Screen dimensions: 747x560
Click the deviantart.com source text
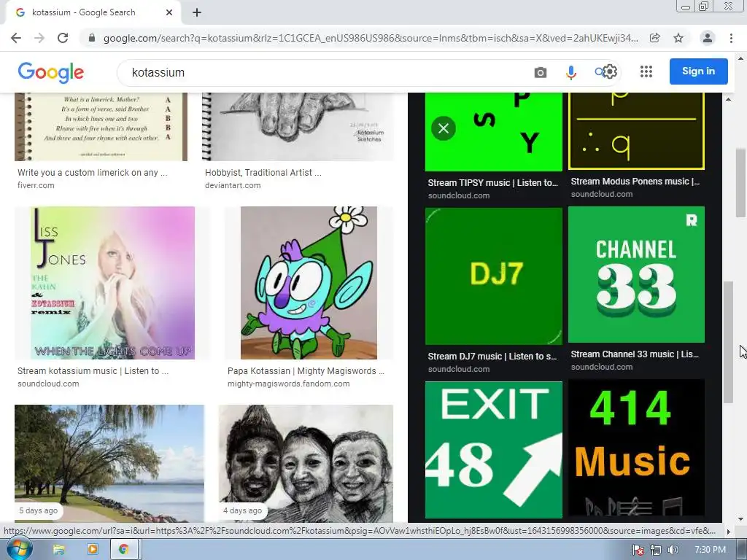pyautogui.click(x=233, y=185)
